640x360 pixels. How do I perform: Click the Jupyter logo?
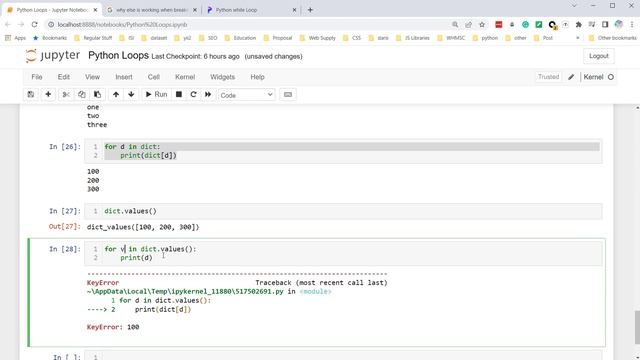coord(53,56)
